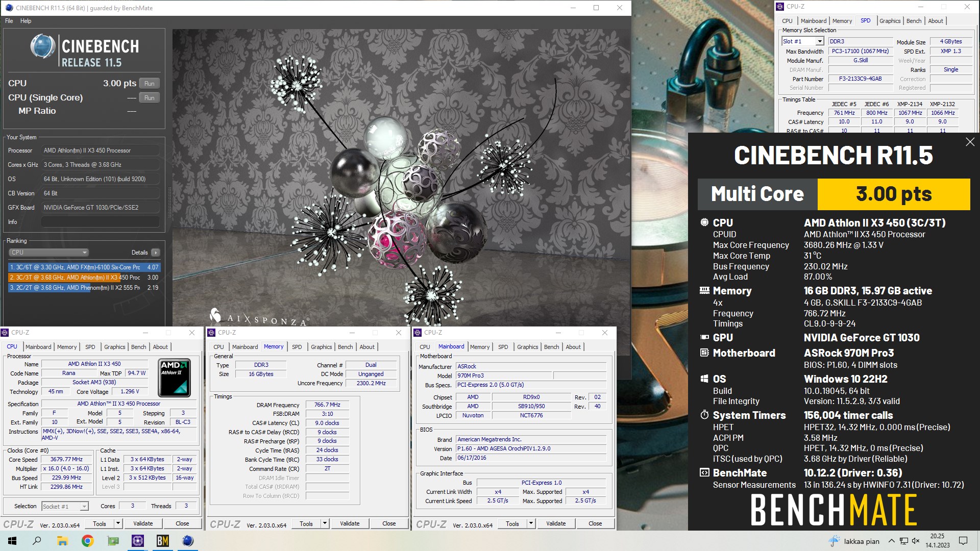
Task: Show hidden tray icons chevron
Action: pos(892,541)
